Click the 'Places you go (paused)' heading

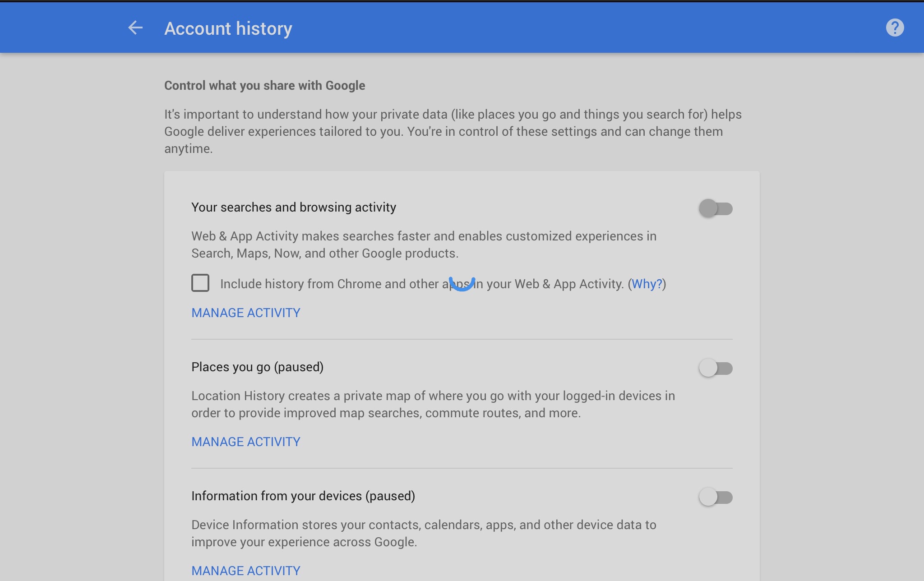pos(257,367)
